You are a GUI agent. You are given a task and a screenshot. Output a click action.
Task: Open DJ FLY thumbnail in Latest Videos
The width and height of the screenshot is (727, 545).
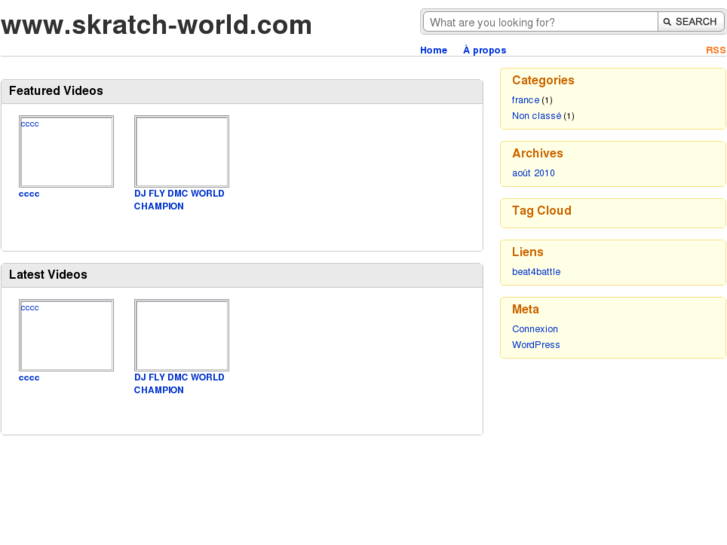pyautogui.click(x=182, y=335)
